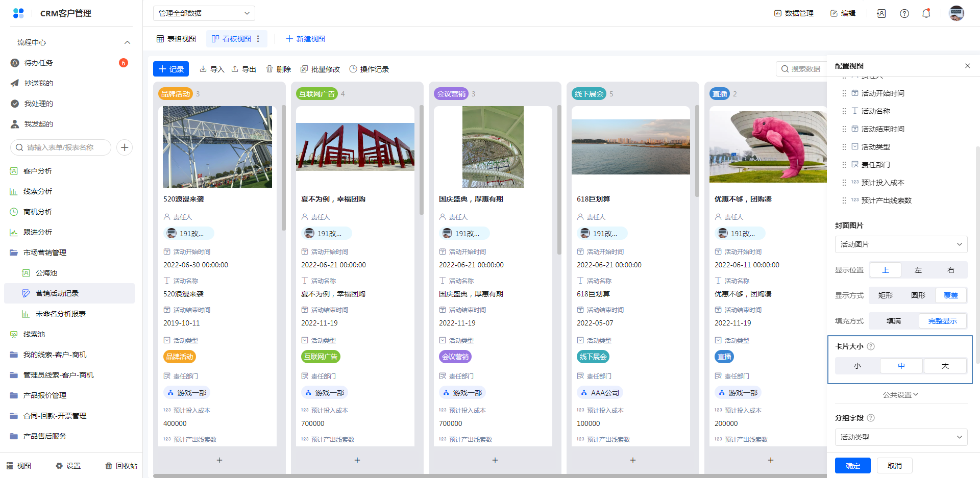980x478 pixels.
Task: Select 圆形 display style
Action: click(918, 295)
